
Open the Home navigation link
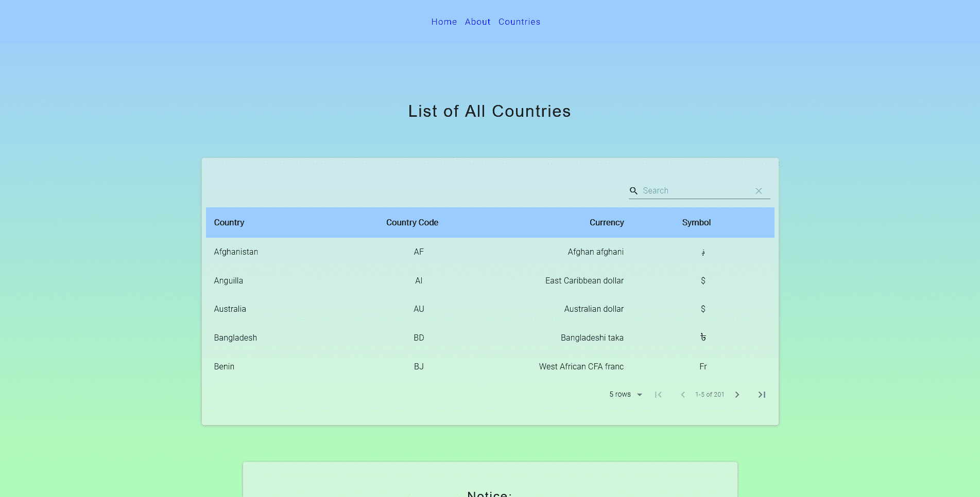444,22
